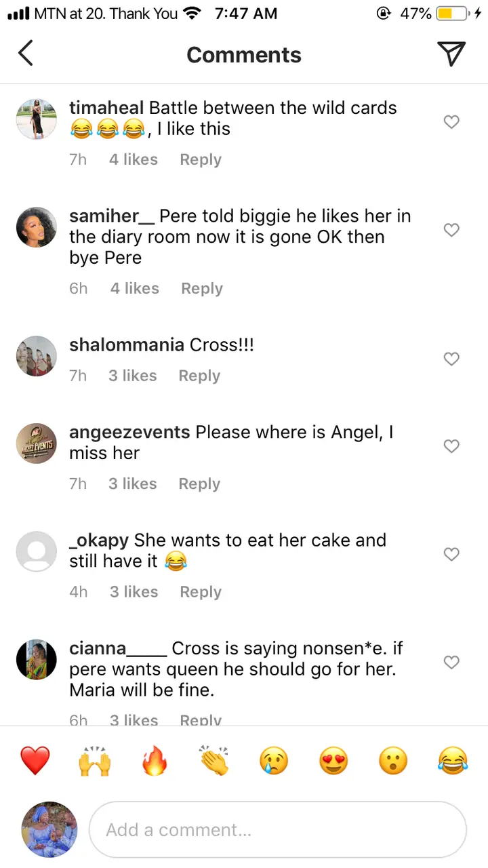Insert the raised hands emoji

(x=94, y=760)
